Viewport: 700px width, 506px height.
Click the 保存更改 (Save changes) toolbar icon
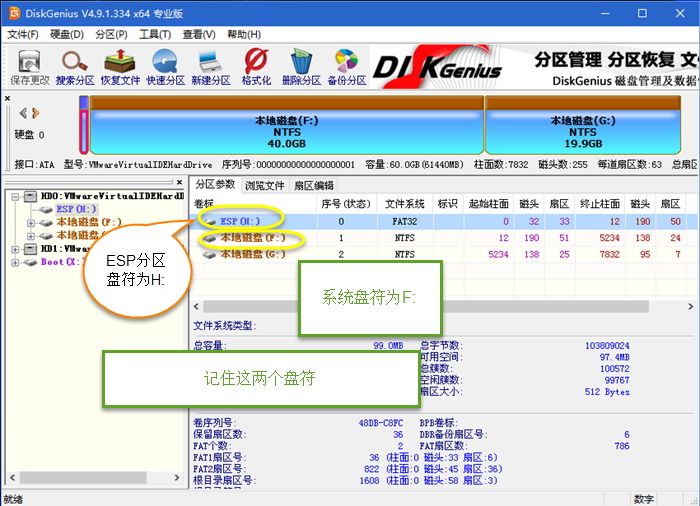point(29,67)
